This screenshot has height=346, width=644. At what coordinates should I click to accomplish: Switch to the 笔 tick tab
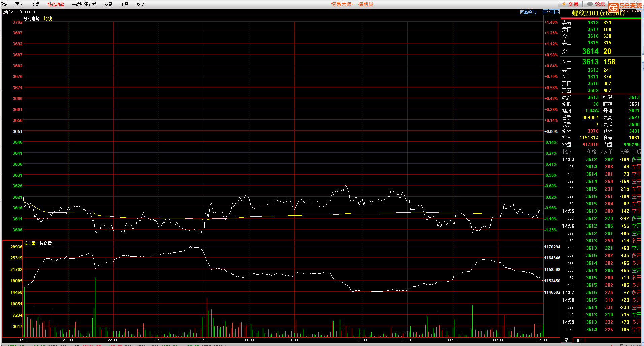coord(566,340)
